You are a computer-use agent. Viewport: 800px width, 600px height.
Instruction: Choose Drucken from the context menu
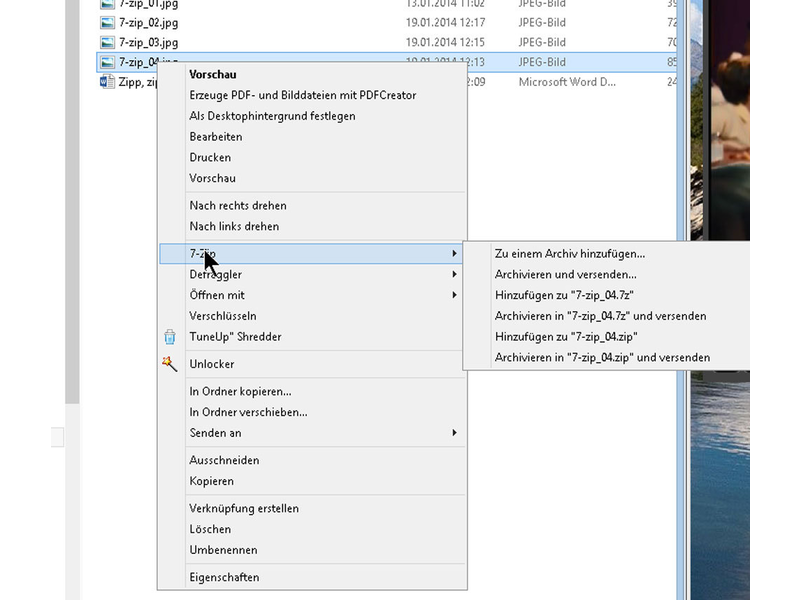[210, 158]
